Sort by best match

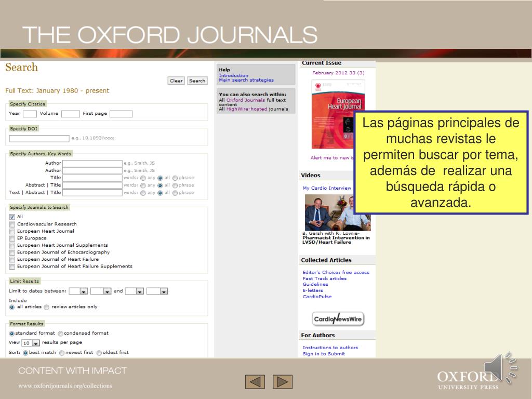coord(25,353)
